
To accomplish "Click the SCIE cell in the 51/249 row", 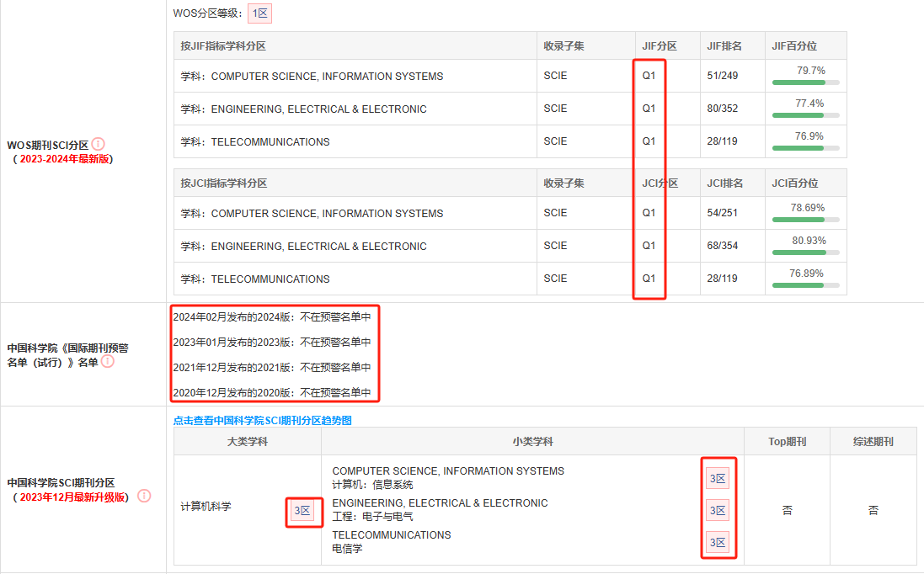I will (x=585, y=76).
